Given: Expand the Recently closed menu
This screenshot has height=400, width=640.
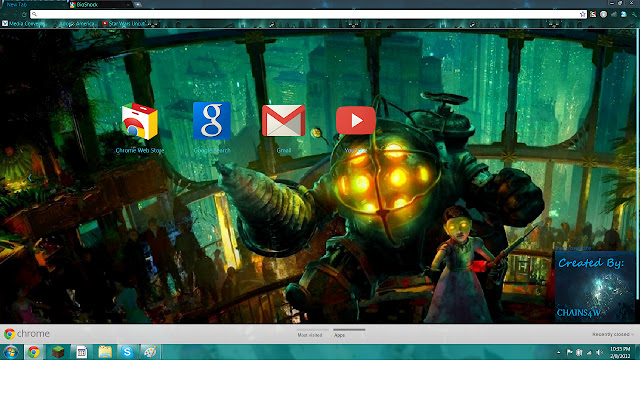Looking at the screenshot, I should click(613, 334).
